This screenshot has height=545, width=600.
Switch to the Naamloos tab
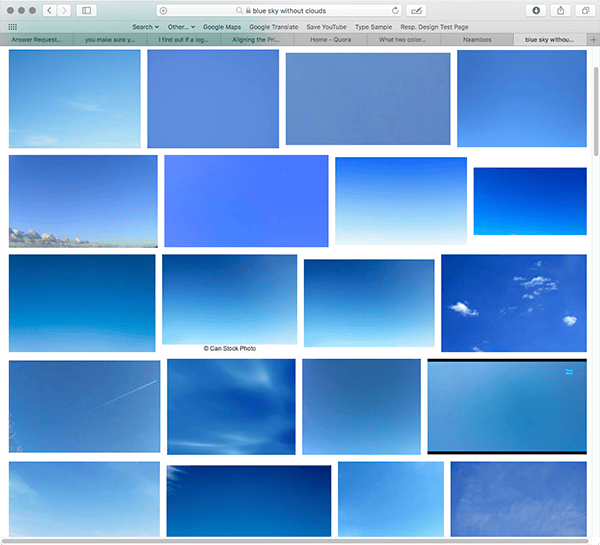coord(477,39)
